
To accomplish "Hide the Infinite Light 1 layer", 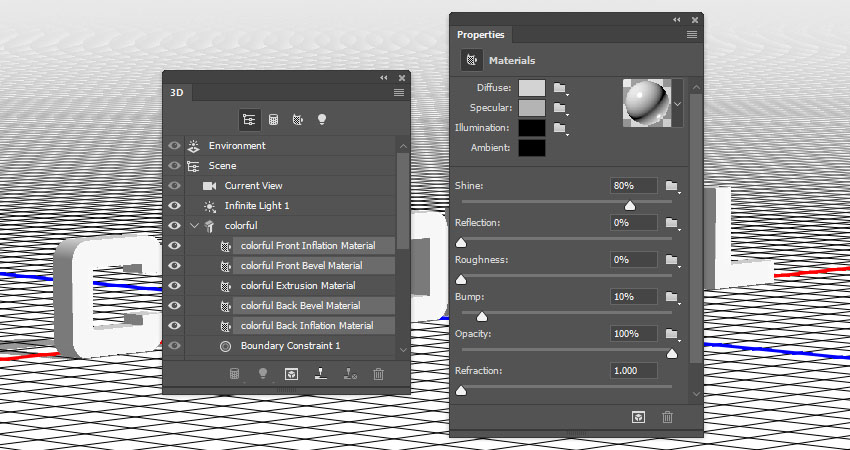I will [175, 206].
